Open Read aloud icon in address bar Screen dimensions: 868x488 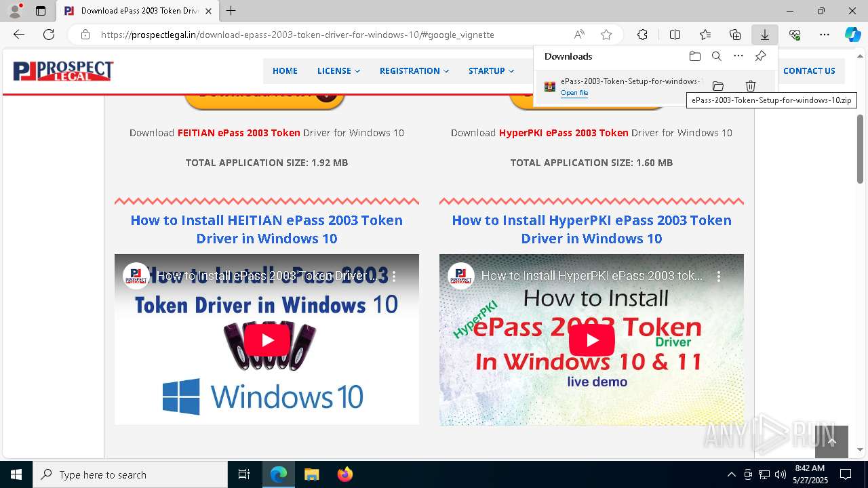tap(579, 35)
